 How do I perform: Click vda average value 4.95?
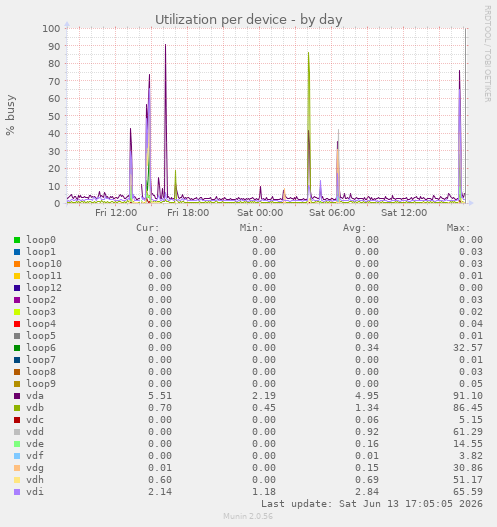point(367,396)
